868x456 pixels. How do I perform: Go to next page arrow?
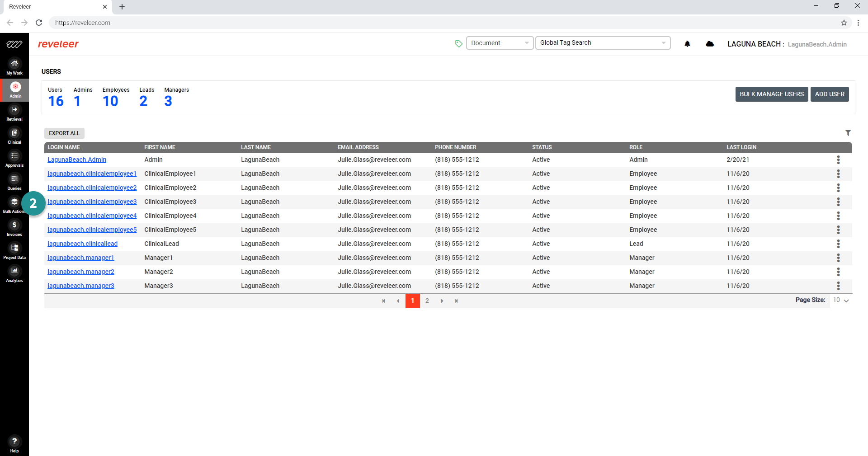point(442,301)
